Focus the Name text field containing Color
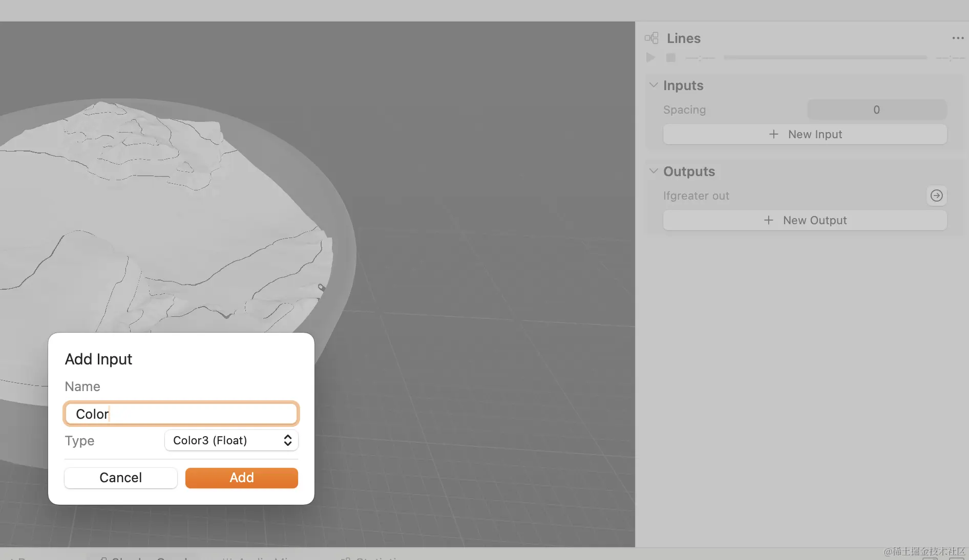This screenshot has height=560, width=969. (181, 414)
